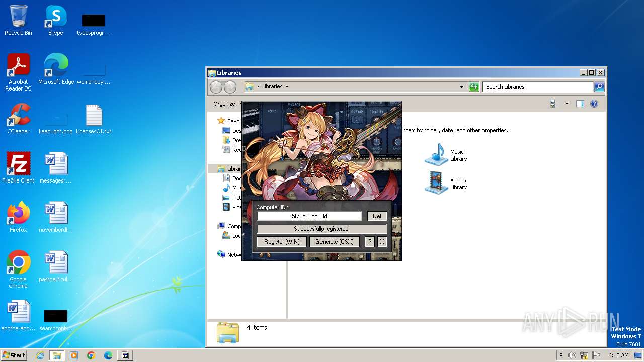Click the Libraries breadcrumb in address bar
Screen dimensions: 644x362
[272, 86]
